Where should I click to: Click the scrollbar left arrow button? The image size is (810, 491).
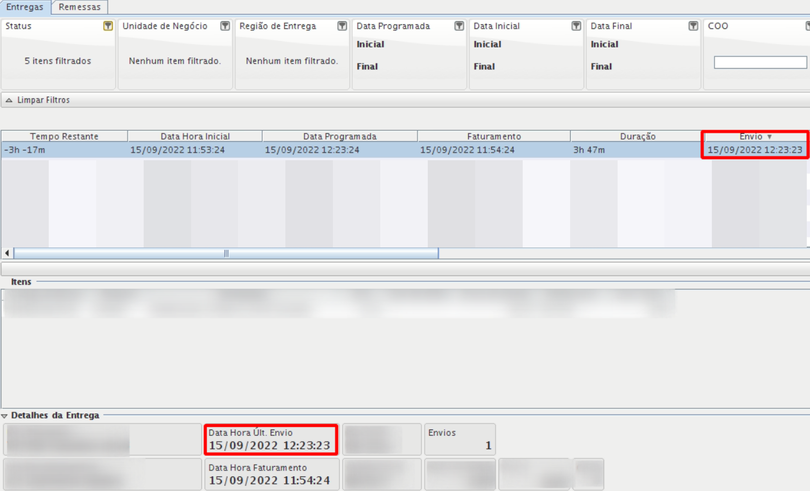[x=8, y=254]
